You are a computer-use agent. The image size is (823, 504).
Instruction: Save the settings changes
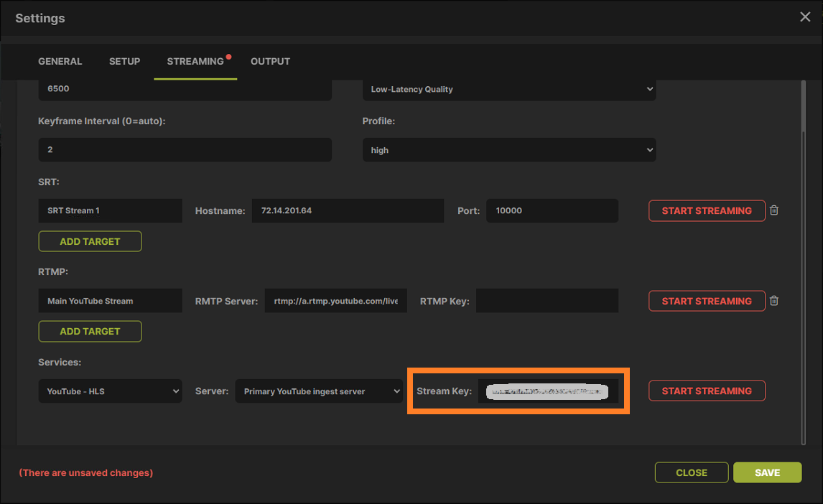[768, 472]
